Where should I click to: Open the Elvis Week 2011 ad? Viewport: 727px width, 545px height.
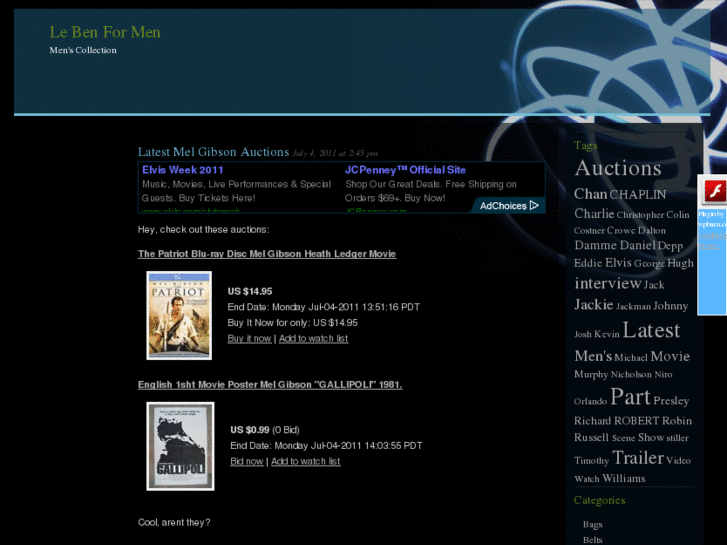(183, 170)
